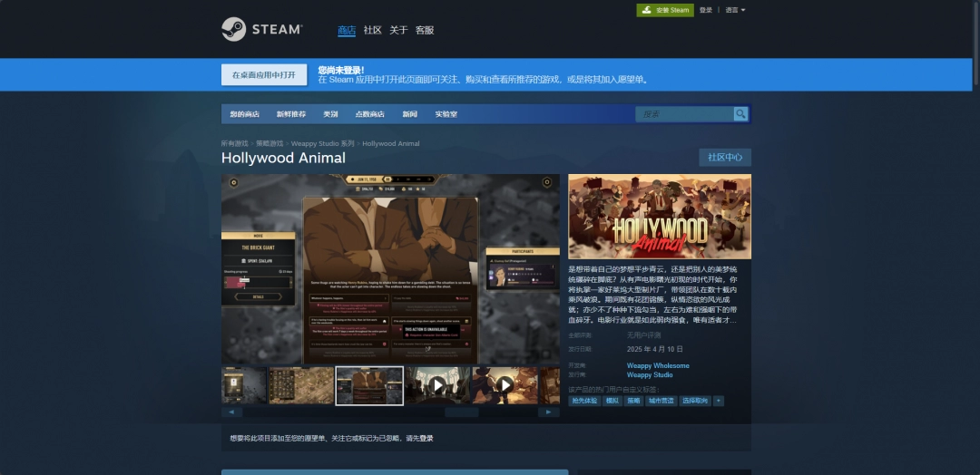Play the first video thumbnail
The image size is (980, 475).
click(x=437, y=385)
